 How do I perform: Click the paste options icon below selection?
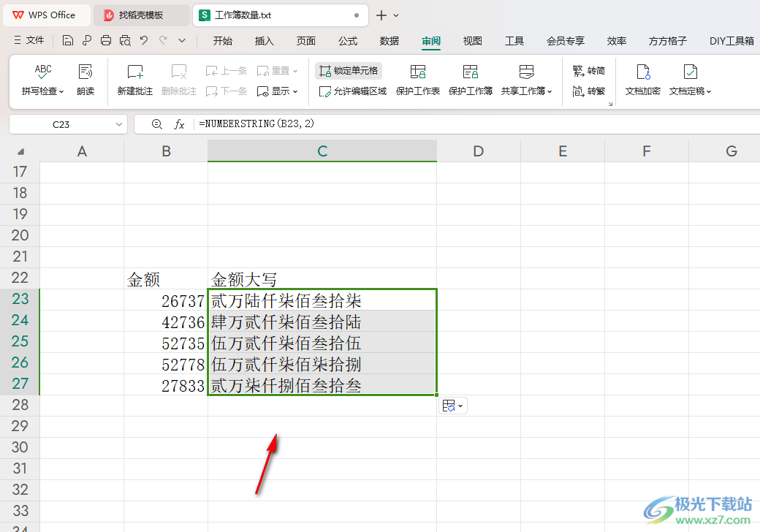(x=452, y=406)
